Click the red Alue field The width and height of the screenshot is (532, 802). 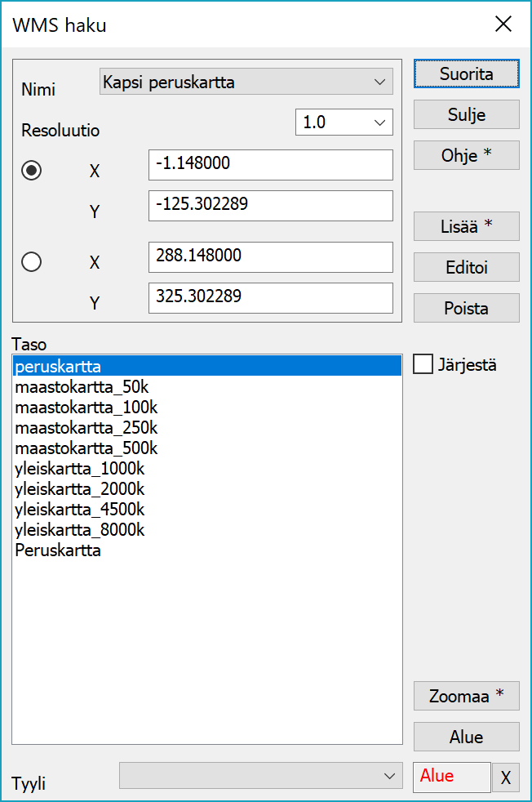click(452, 777)
